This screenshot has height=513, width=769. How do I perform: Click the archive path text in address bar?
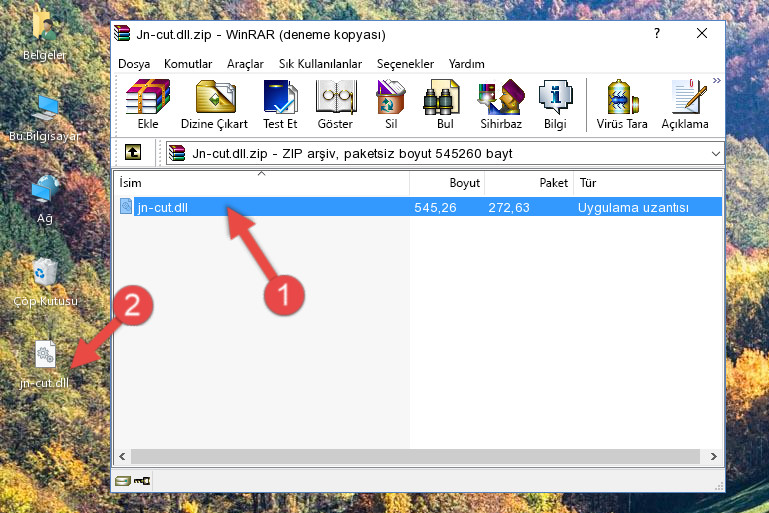click(x=352, y=154)
